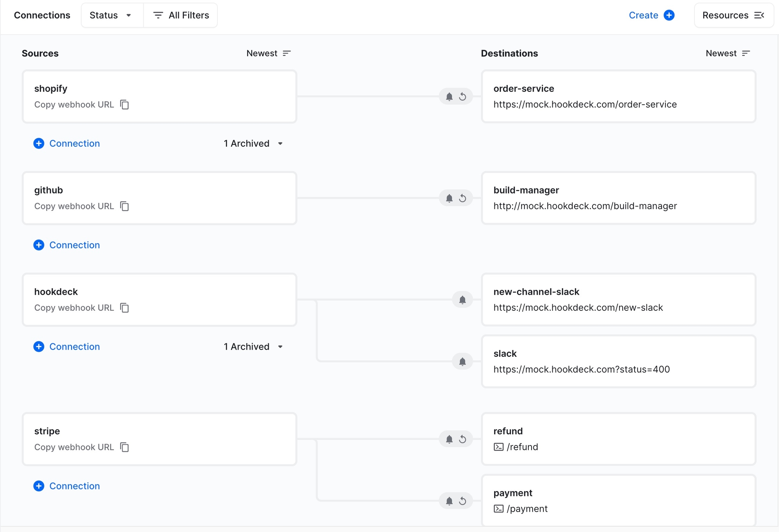Click Create to add a new connection
The height and width of the screenshot is (532, 779).
coord(652,15)
